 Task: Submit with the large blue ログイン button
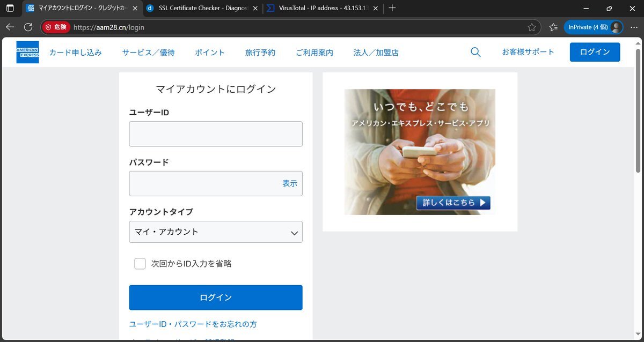point(216,298)
